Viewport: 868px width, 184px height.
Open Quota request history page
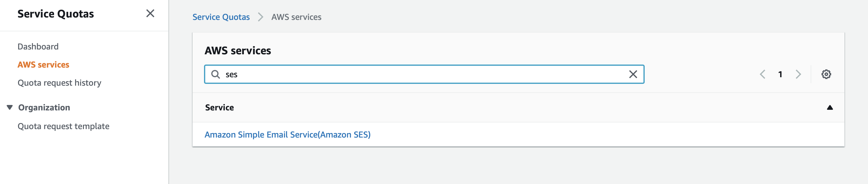point(59,83)
